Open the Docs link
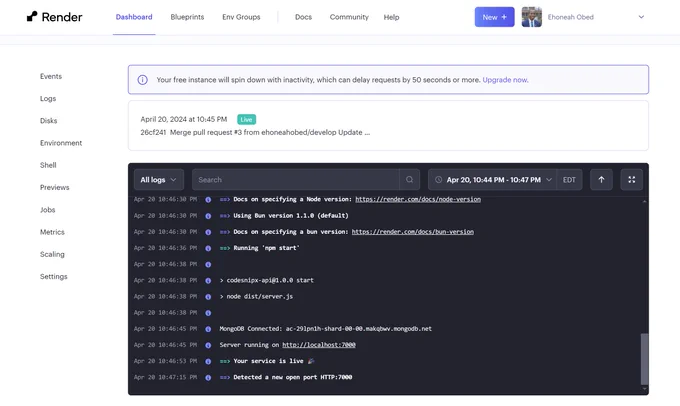Screen dimensions: 680x406 click(x=303, y=17)
